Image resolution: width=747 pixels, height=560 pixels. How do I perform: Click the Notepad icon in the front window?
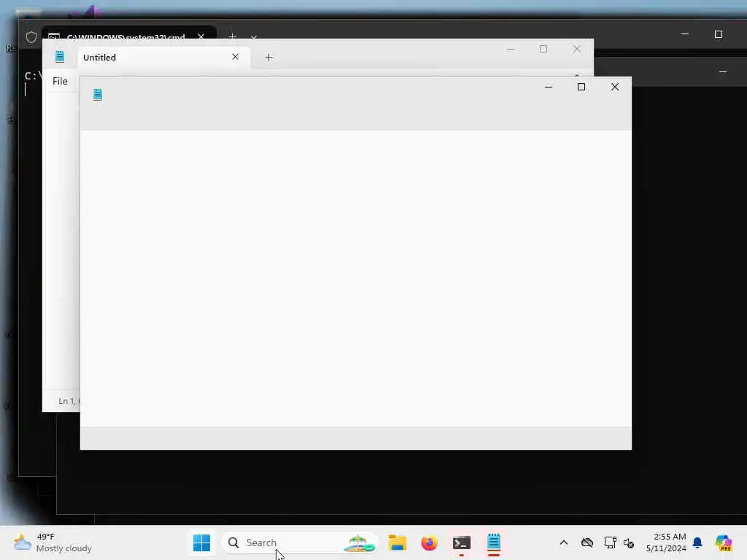[x=98, y=94]
